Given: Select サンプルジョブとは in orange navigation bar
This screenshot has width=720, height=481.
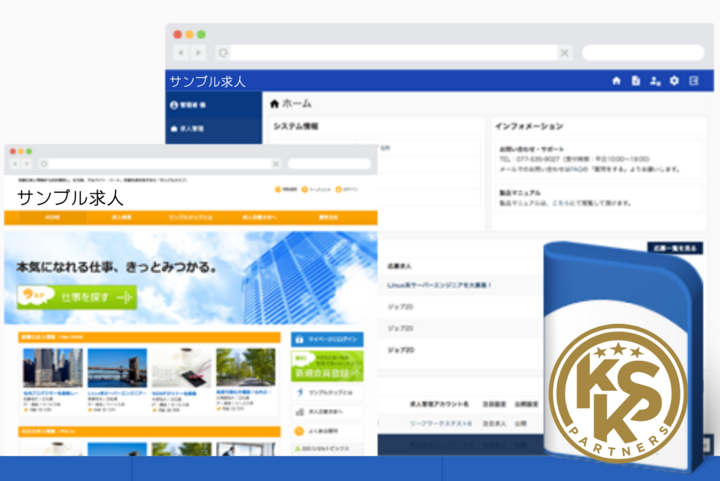Looking at the screenshot, I should point(191,217).
